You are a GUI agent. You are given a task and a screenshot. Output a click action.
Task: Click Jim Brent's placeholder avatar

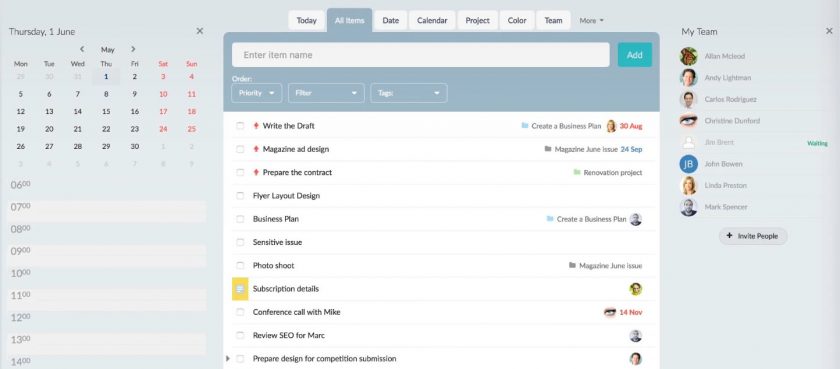688,142
